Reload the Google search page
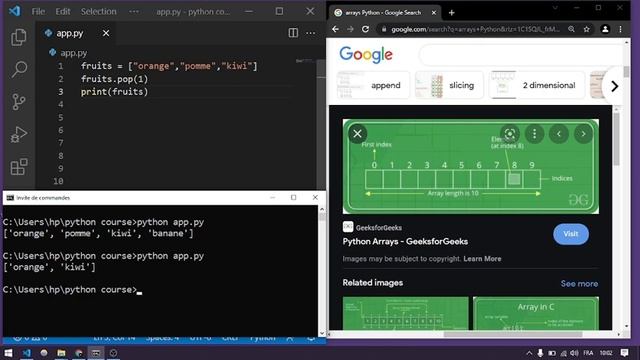 click(365, 29)
